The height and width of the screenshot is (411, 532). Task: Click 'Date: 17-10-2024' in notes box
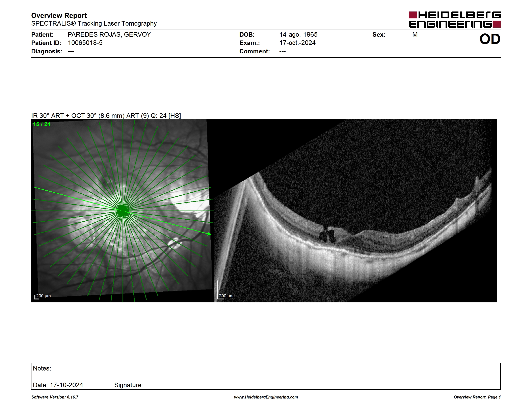point(58,385)
